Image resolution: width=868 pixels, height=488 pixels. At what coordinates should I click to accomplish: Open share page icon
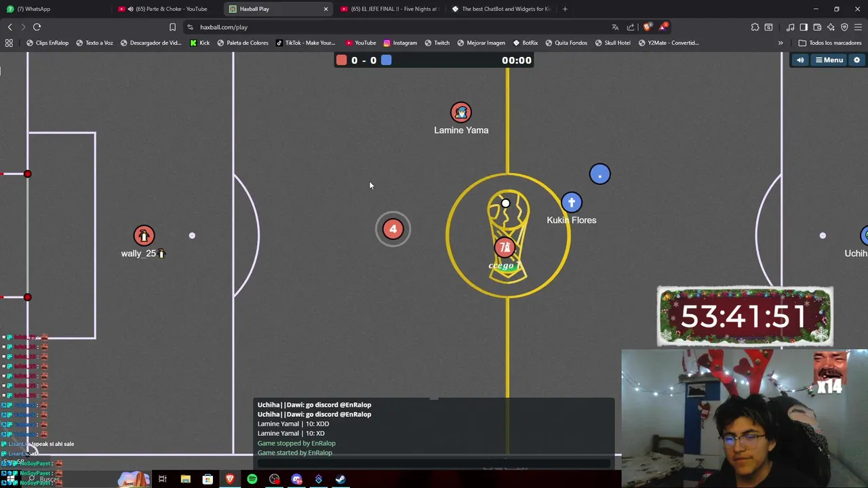pos(631,27)
